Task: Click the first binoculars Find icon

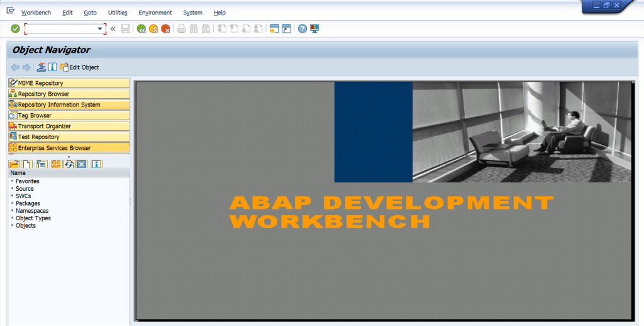Action: click(194, 29)
